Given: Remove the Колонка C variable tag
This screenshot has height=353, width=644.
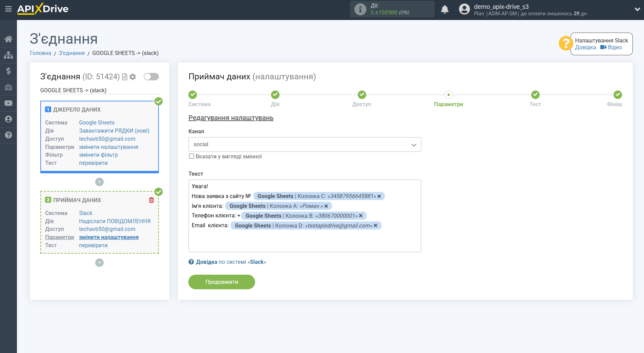Looking at the screenshot, I should click(379, 196).
